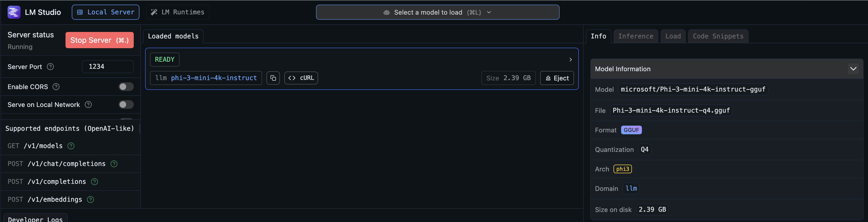Click the cURL button

click(x=301, y=78)
